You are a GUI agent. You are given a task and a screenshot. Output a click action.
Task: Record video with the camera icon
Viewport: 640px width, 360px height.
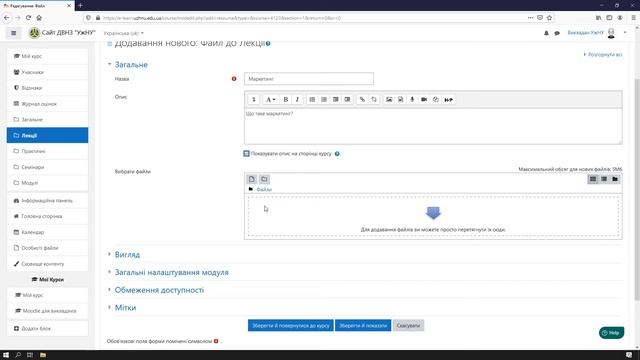point(424,100)
